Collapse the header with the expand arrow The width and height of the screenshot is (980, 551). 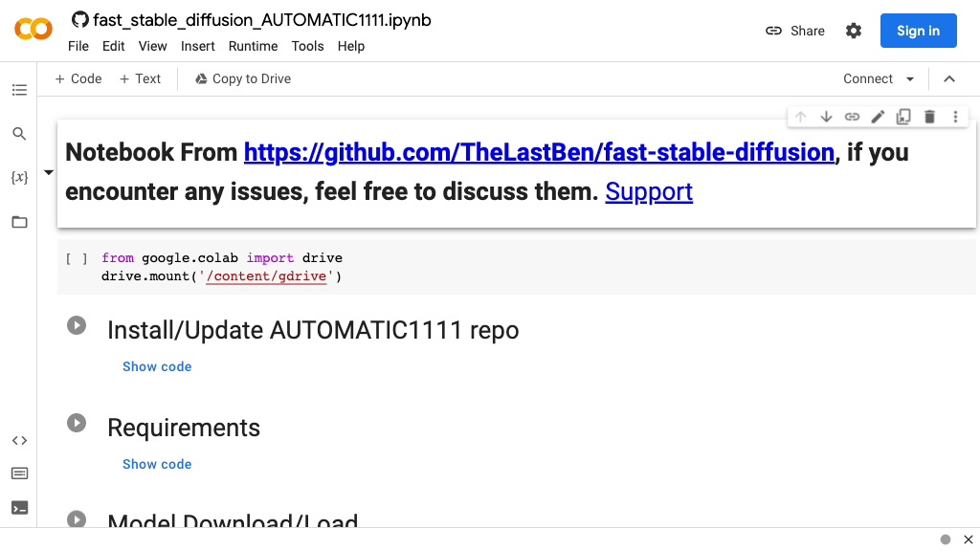(x=949, y=78)
